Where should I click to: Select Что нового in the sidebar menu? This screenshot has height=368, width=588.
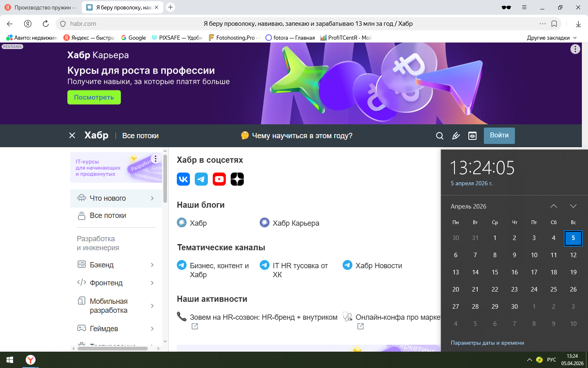116,198
